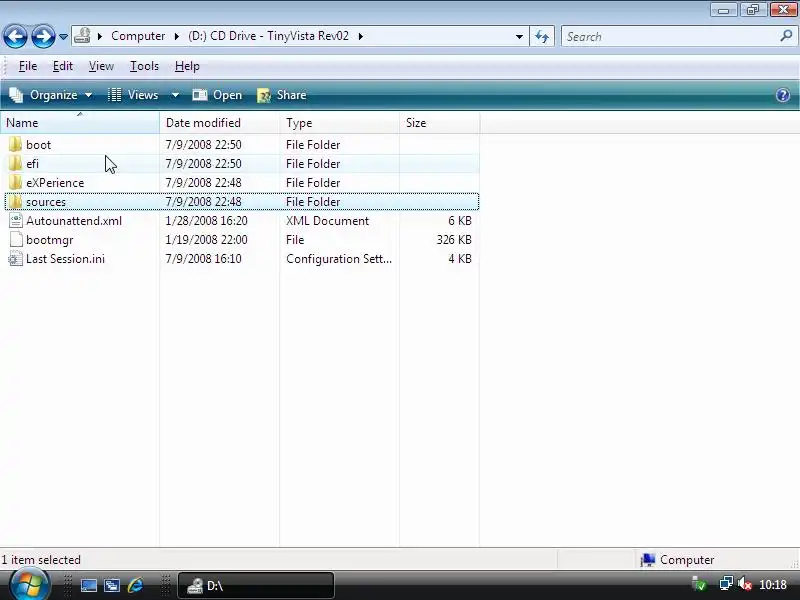Screen dimensions: 800x600
Task: Click the eXPerience folder name
Action: [55, 183]
